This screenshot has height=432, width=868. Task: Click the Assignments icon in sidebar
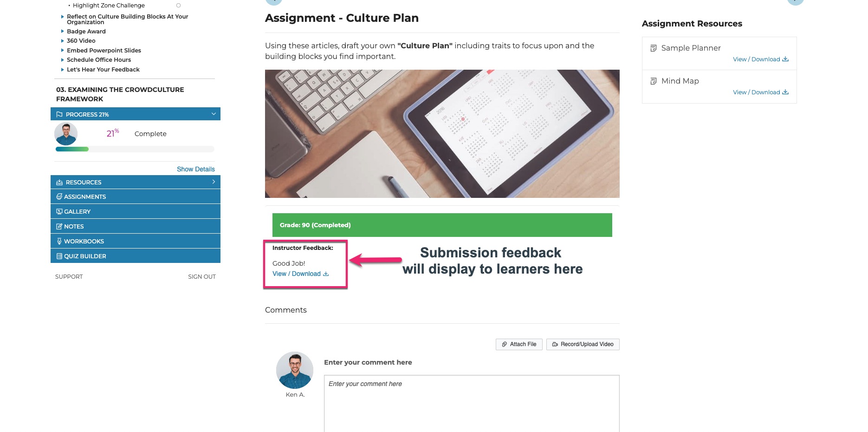(x=59, y=197)
